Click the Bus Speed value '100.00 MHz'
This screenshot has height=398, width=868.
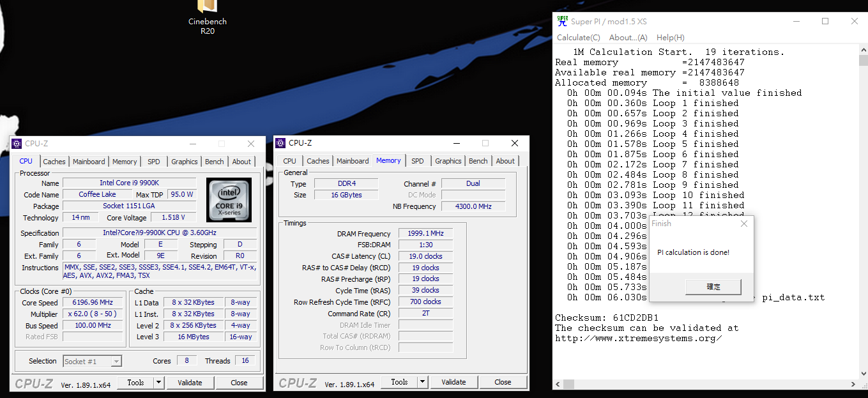point(93,325)
